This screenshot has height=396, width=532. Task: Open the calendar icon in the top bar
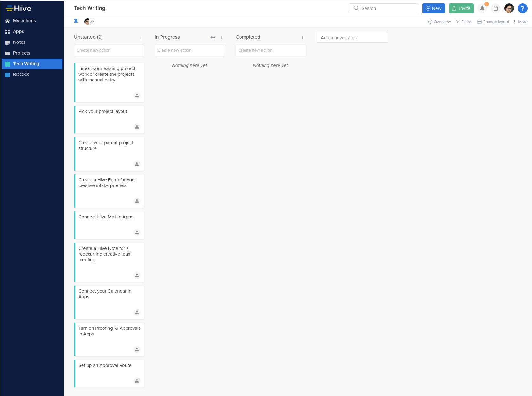tap(496, 8)
